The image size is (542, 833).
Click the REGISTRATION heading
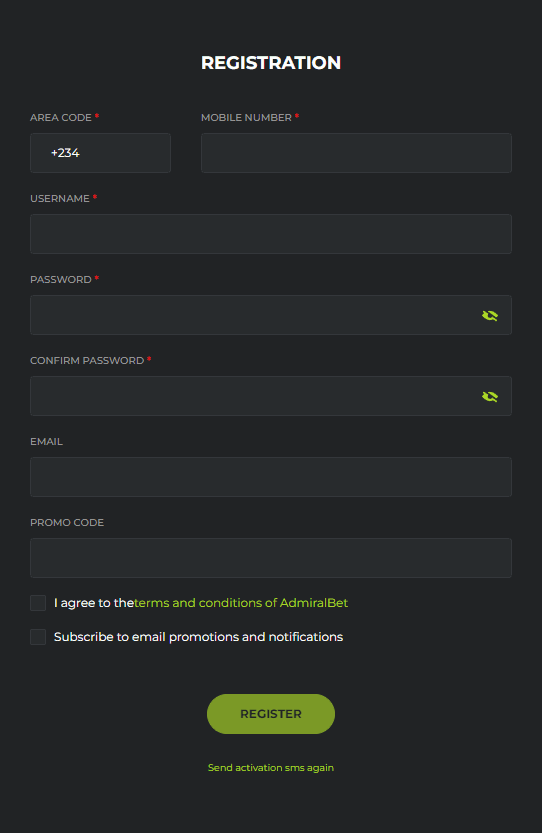tap(271, 63)
